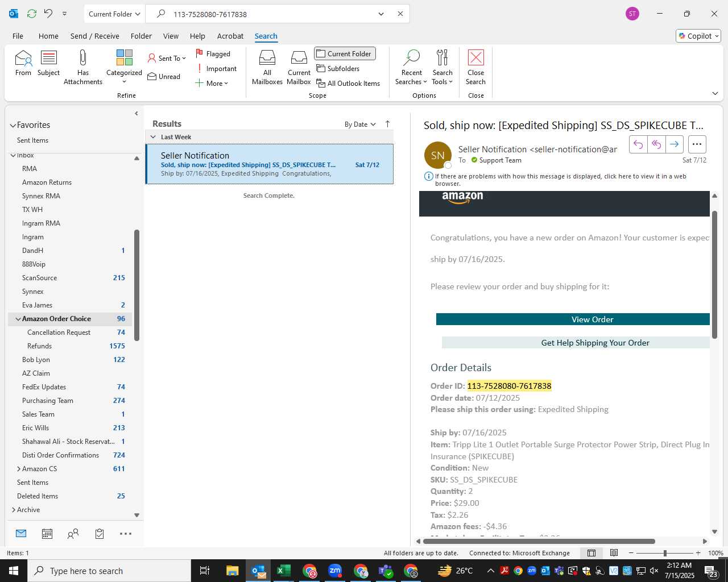
Task: Click the Forward arrow icon
Action: pos(674,144)
